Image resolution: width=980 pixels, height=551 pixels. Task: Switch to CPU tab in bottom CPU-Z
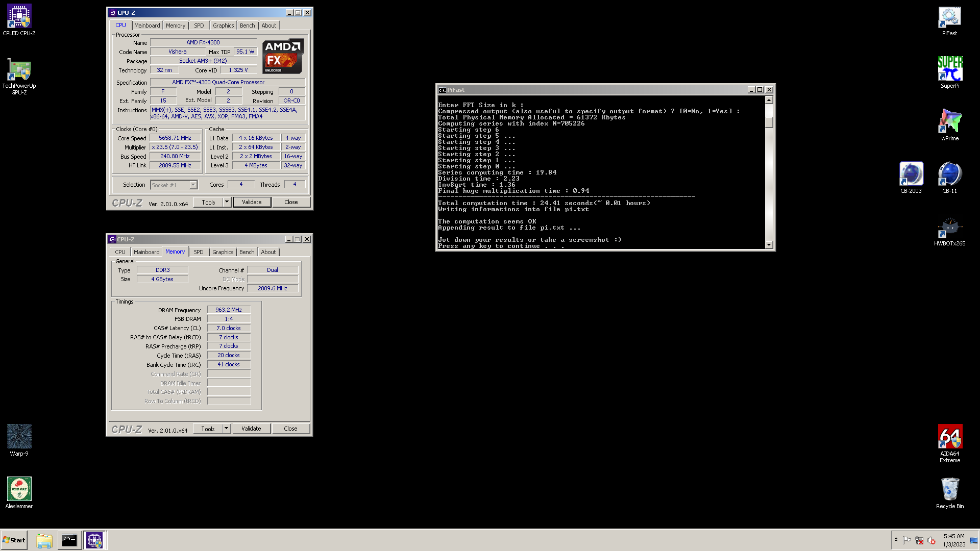(x=120, y=252)
